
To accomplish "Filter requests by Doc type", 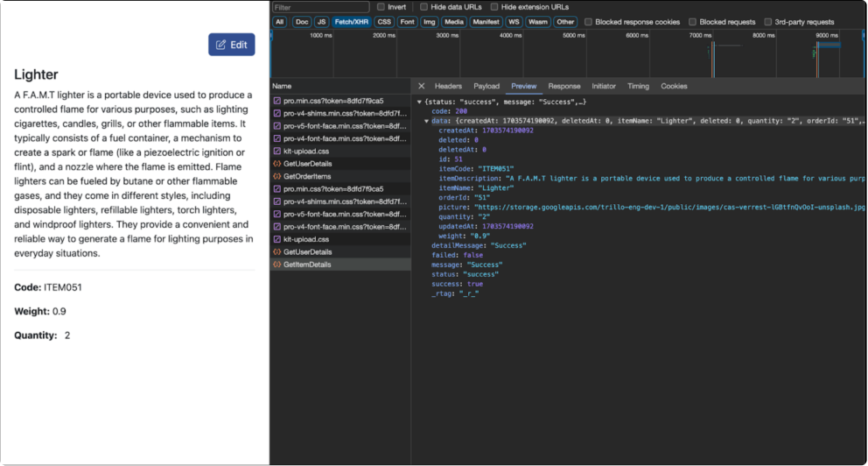I will (x=302, y=22).
